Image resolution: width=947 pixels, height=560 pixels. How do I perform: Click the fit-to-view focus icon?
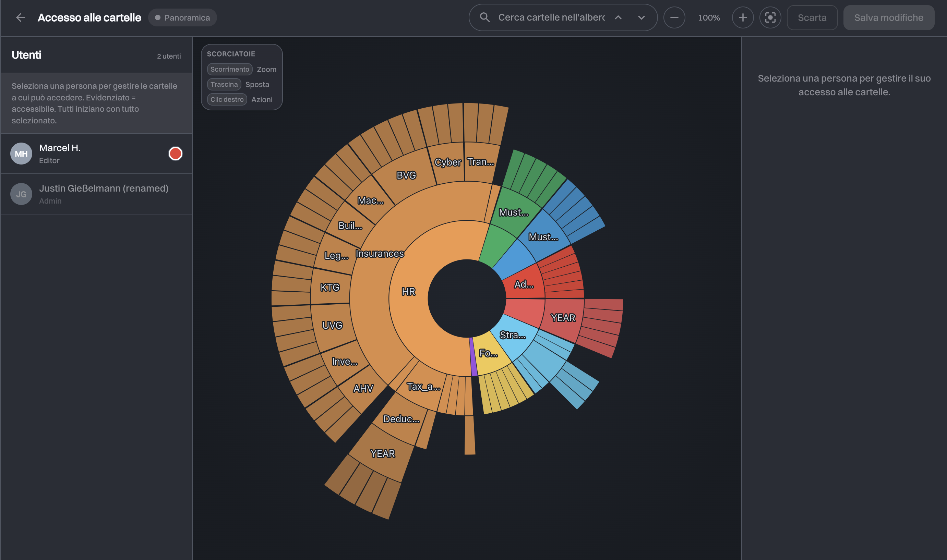[x=770, y=17]
